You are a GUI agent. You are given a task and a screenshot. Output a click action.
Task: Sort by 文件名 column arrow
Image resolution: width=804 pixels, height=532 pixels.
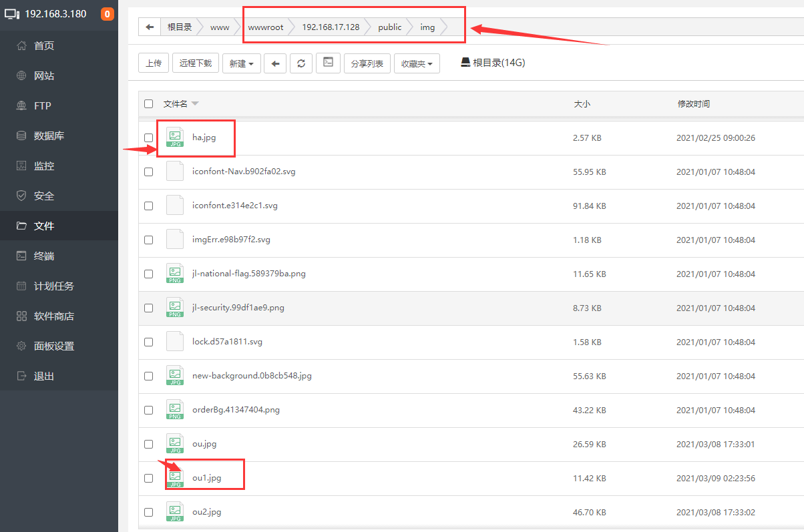point(195,103)
